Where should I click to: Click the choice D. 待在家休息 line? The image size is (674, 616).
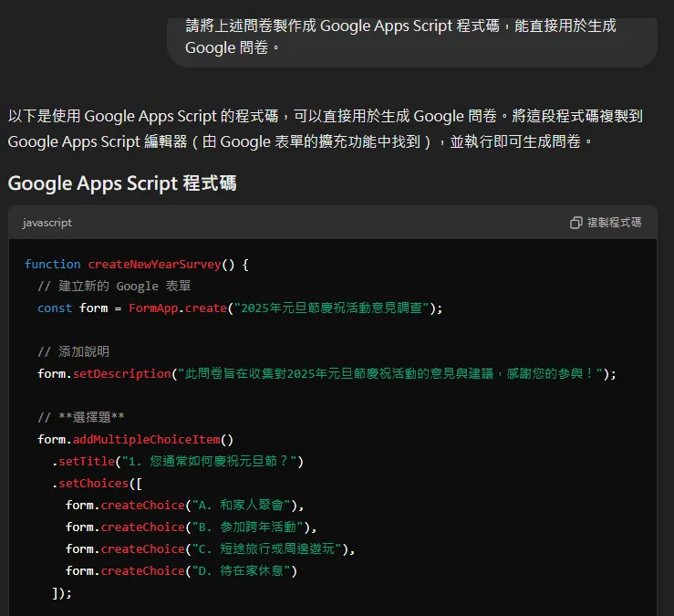181,571
